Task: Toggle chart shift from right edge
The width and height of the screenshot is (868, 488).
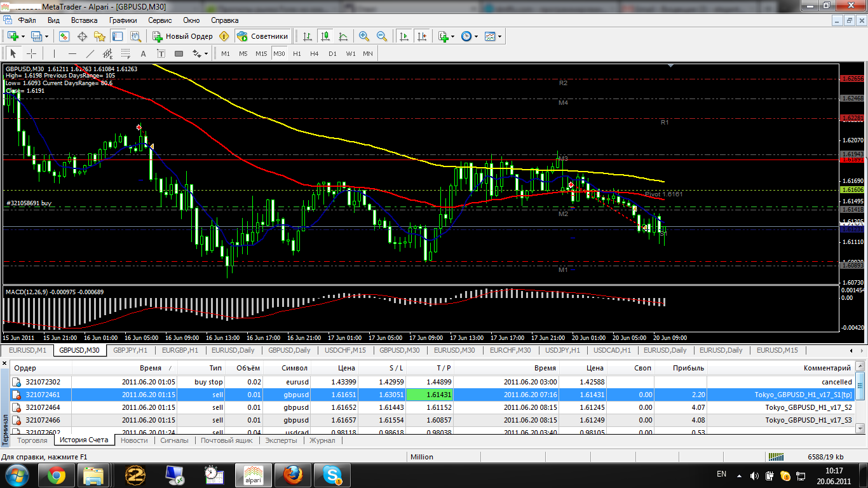Action: [421, 36]
